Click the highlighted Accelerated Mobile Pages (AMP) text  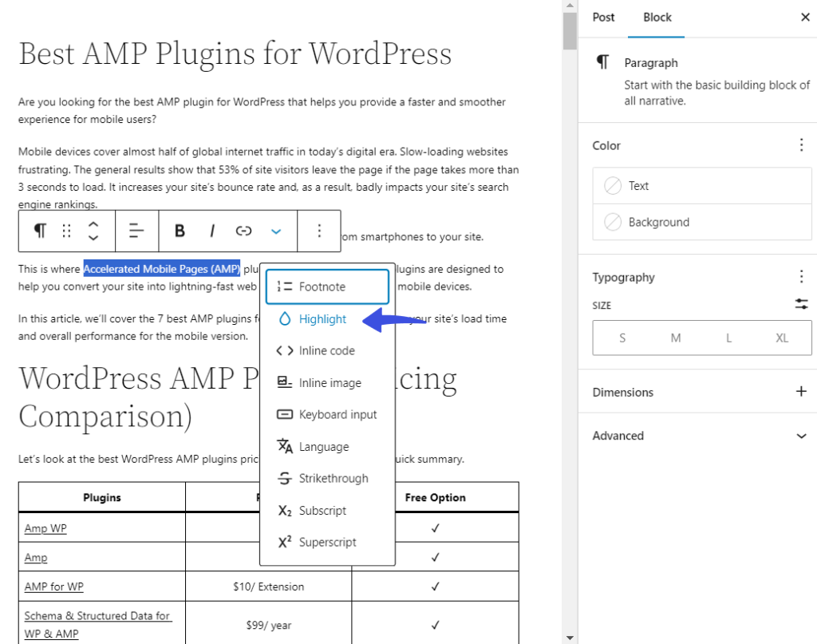[161, 269]
